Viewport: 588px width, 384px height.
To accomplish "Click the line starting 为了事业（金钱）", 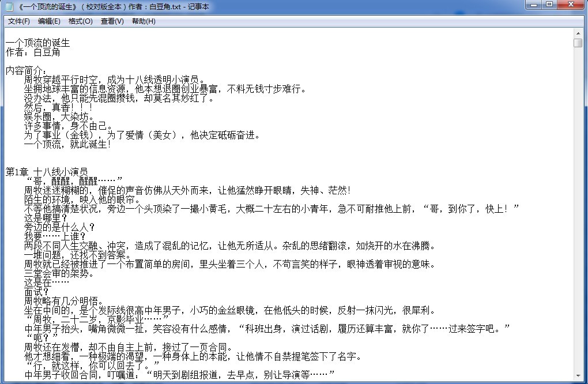I will point(143,135).
